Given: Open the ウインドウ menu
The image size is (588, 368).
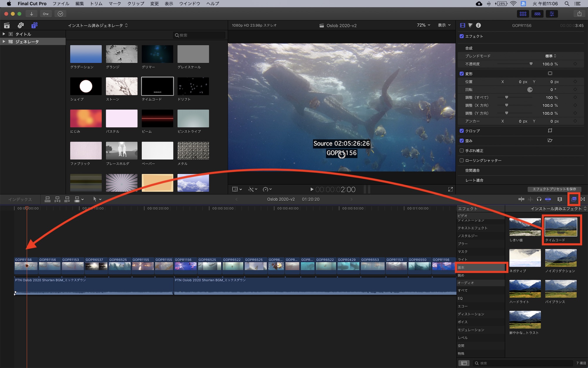Looking at the screenshot, I should coord(190,4).
